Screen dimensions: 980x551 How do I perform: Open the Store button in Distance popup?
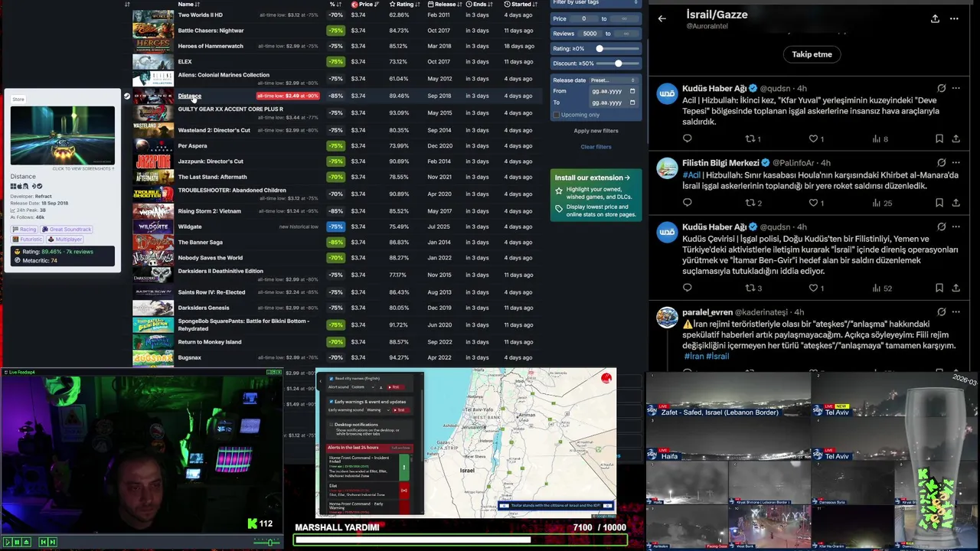pyautogui.click(x=18, y=99)
